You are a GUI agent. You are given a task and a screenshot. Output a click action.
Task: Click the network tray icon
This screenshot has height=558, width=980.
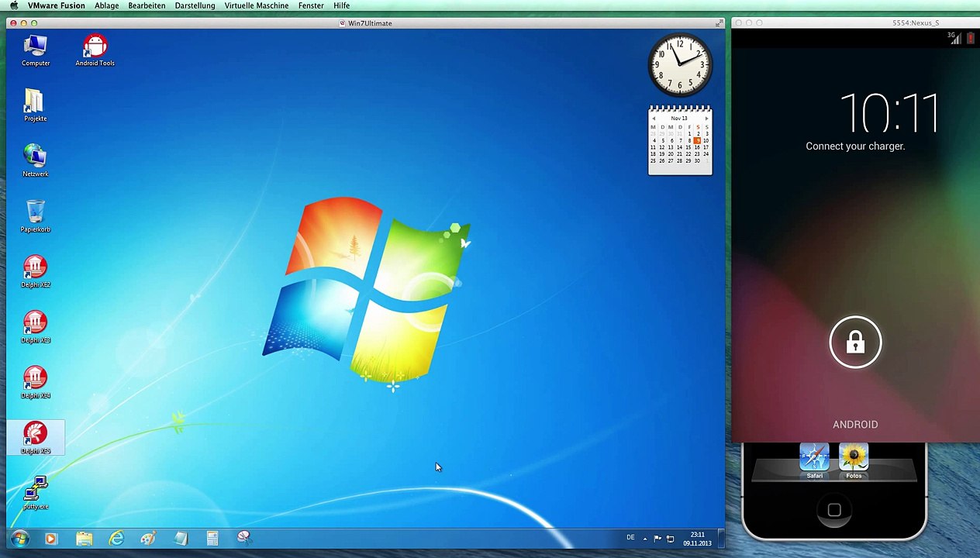(x=671, y=539)
